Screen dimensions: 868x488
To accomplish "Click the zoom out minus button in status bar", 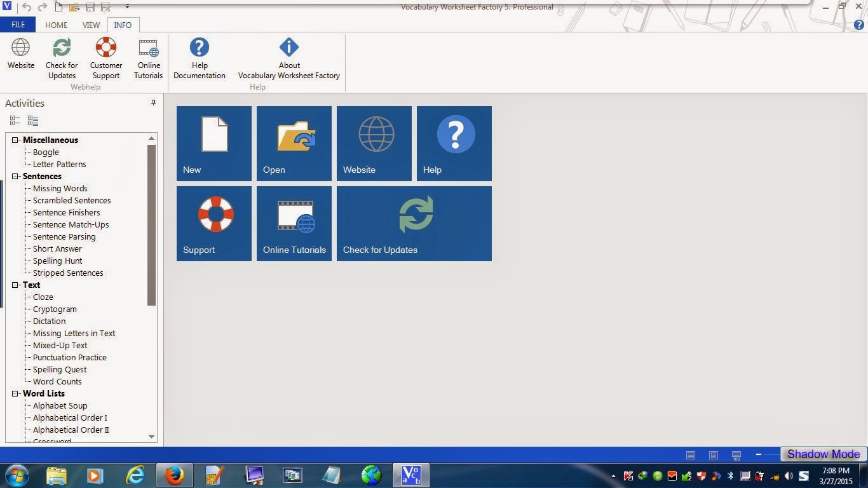I will [x=759, y=454].
